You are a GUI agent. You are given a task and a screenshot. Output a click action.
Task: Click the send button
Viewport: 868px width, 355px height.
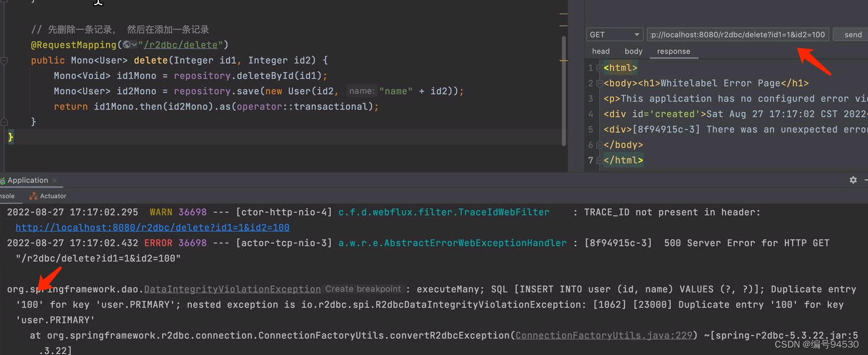[853, 35]
